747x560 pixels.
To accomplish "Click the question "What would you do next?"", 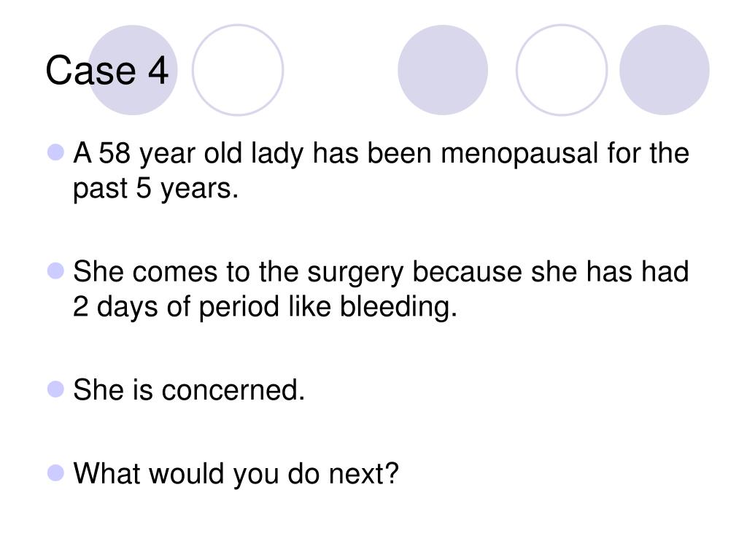I will coord(236,474).
